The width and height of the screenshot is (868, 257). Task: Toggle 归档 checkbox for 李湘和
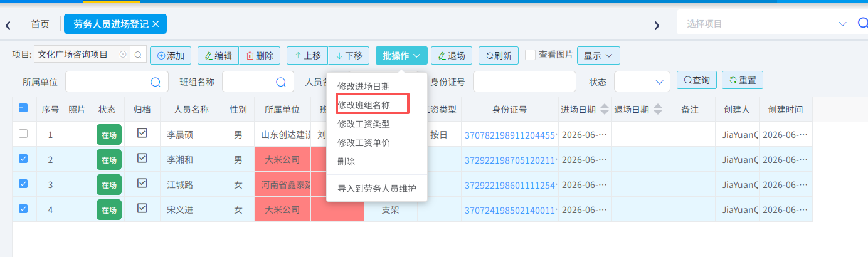coord(142,158)
